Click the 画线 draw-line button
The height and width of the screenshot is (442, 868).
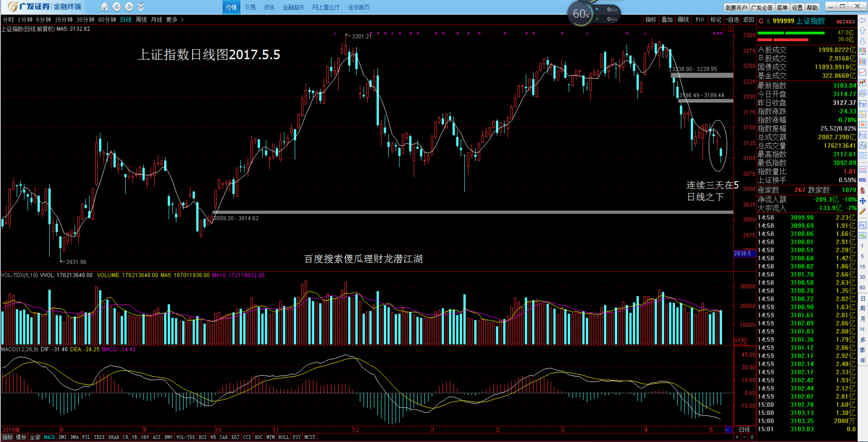683,19
